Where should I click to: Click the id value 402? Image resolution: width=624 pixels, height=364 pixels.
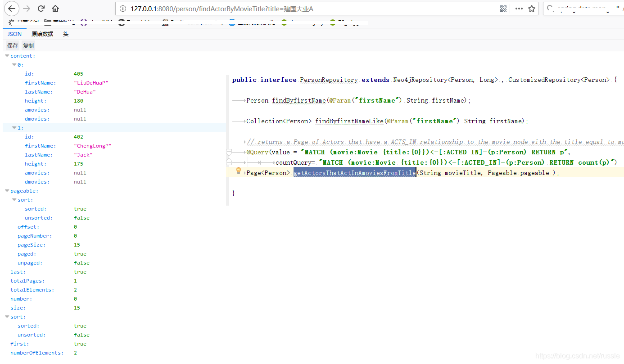(78, 137)
